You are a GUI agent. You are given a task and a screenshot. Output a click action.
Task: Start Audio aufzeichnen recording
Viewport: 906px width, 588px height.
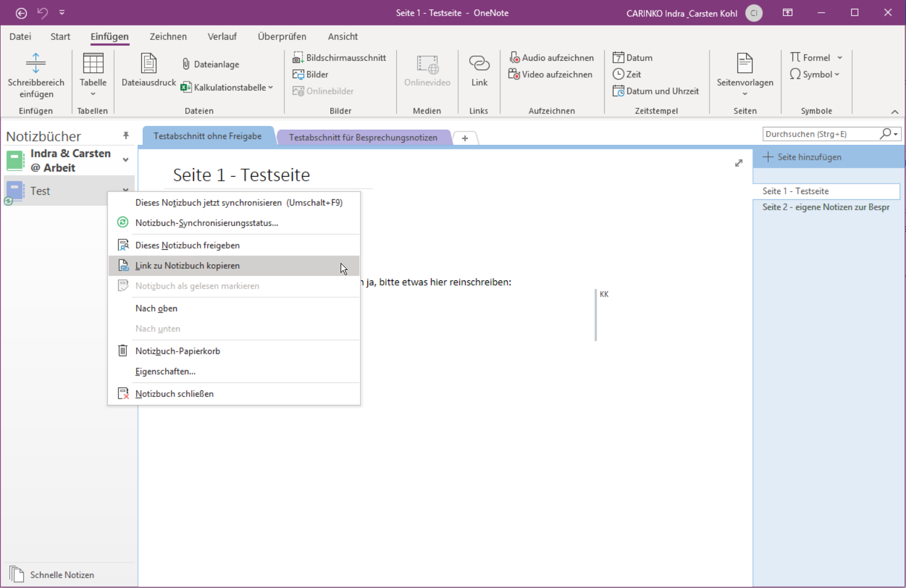pyautogui.click(x=551, y=58)
